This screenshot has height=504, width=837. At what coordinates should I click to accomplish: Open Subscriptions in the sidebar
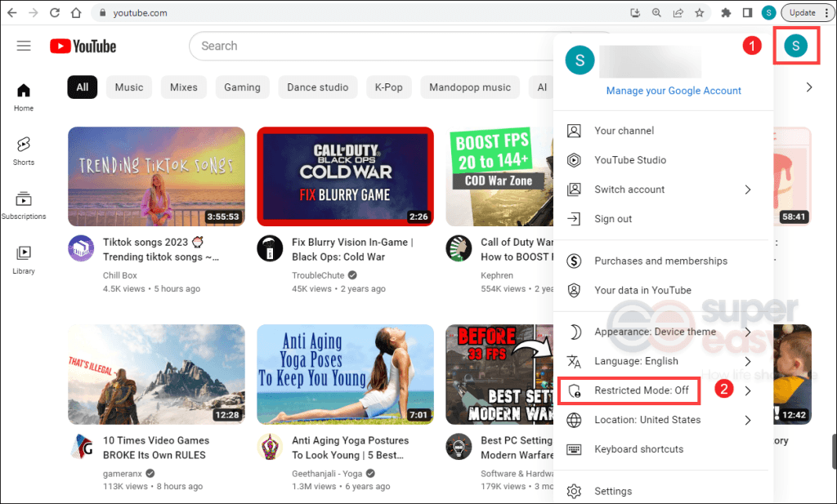click(x=24, y=206)
